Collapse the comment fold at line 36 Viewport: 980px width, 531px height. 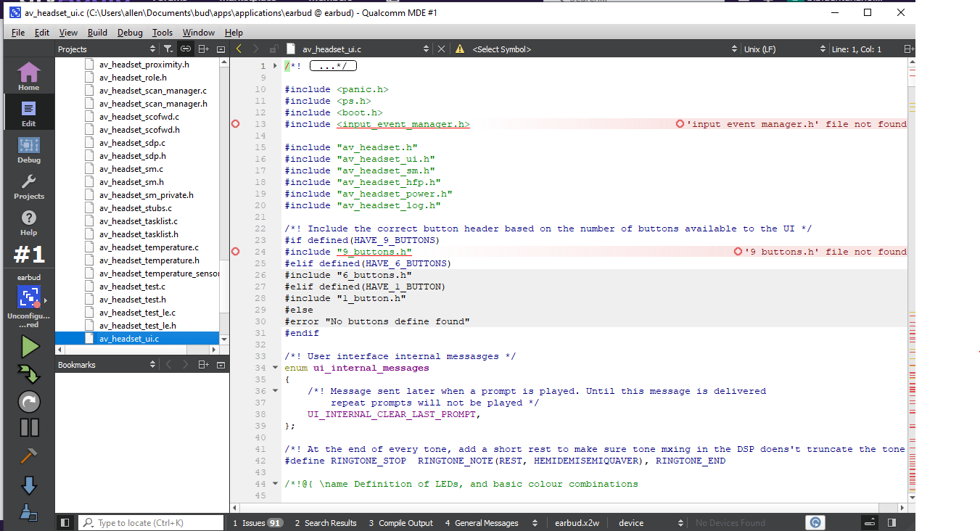(274, 391)
